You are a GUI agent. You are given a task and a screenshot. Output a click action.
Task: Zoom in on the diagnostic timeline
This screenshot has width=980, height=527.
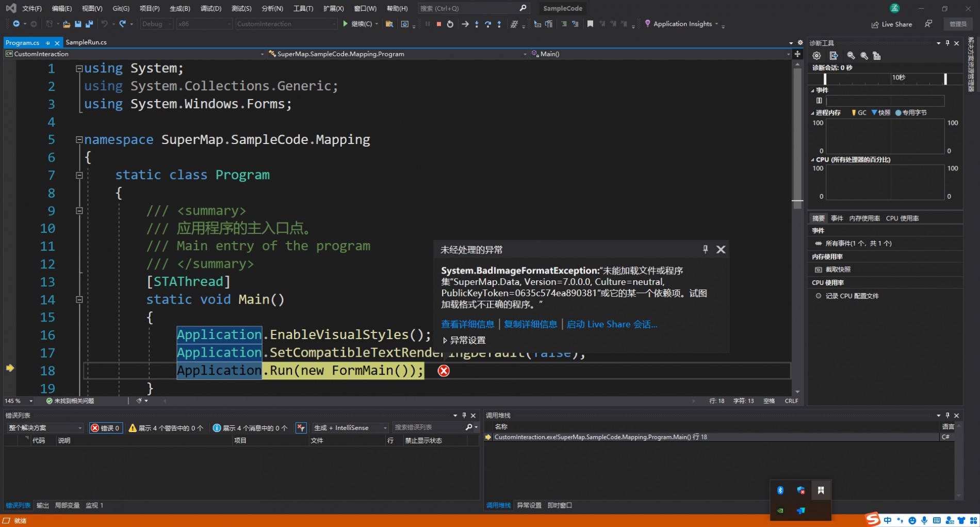tap(851, 56)
